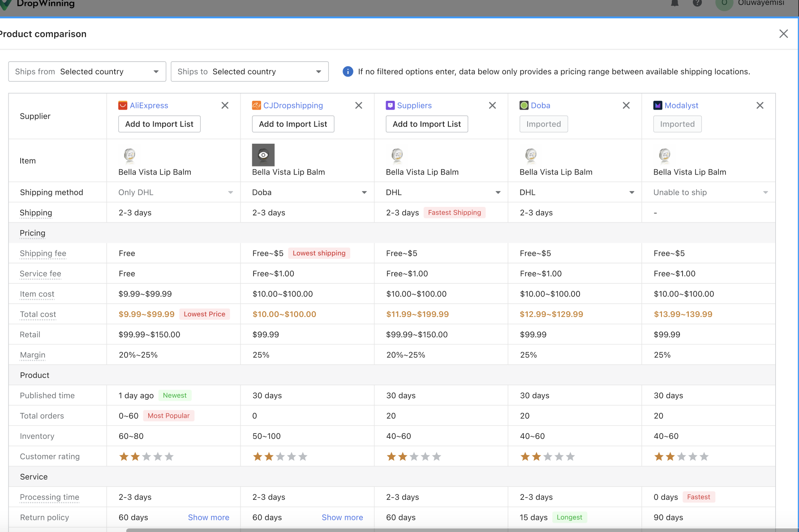This screenshot has width=799, height=532.
Task: Remove the Doba column
Action: point(626,105)
